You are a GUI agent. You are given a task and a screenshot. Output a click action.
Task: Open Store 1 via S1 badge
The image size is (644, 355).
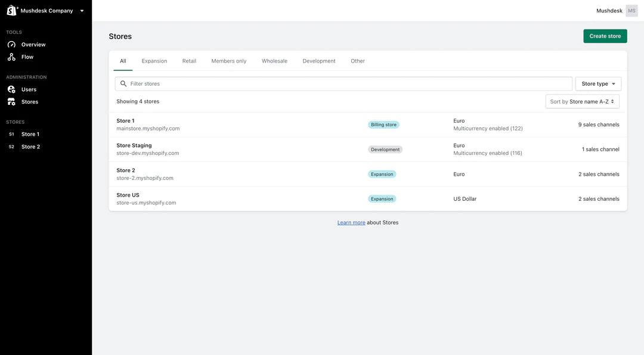pyautogui.click(x=11, y=135)
